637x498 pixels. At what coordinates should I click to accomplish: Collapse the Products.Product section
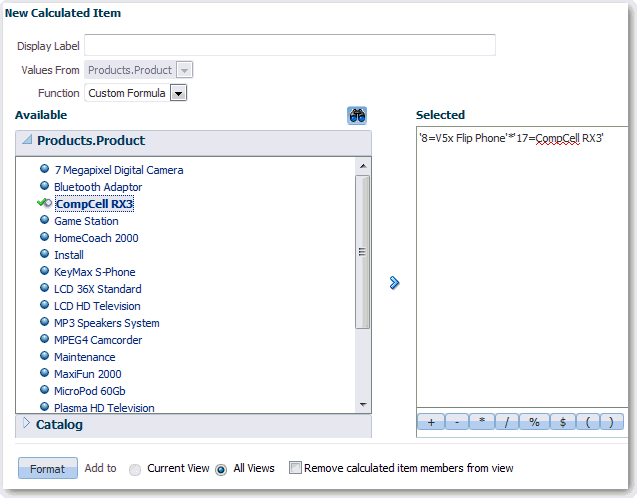[27, 140]
